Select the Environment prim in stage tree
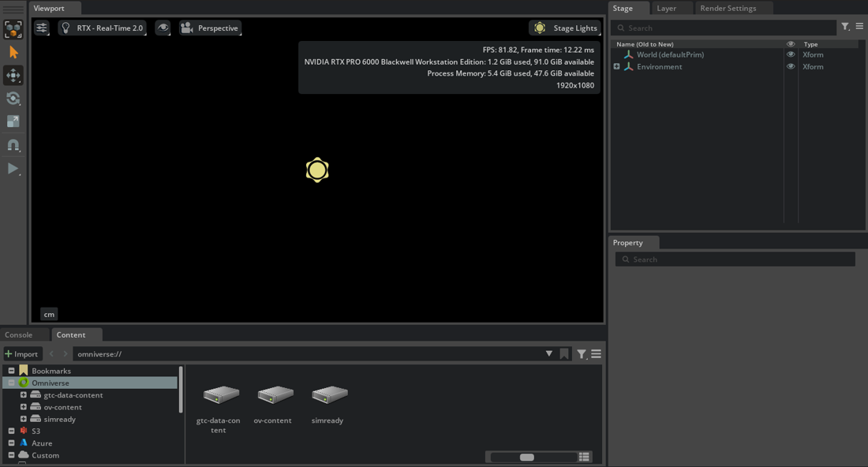868x467 pixels. pyautogui.click(x=660, y=66)
